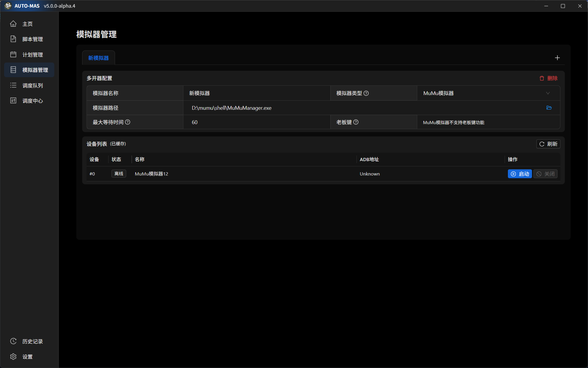588x368 pixels.
Task: Click the help icon next to 老板键
Action: point(356,122)
